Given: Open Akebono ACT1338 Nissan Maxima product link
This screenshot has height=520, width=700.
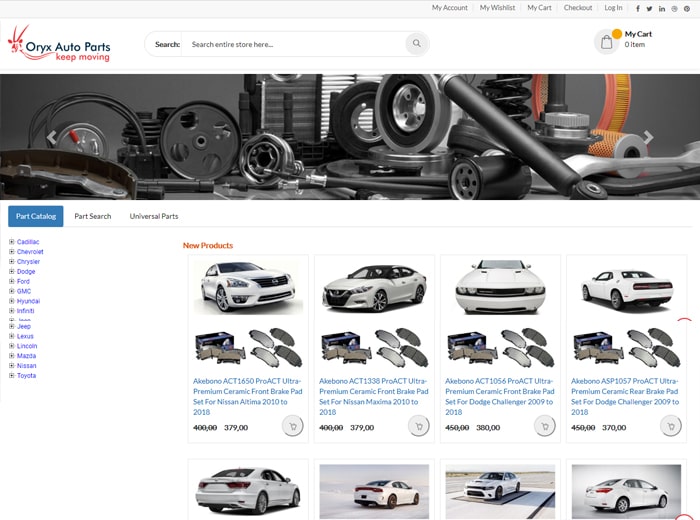Looking at the screenshot, I should point(374,396).
